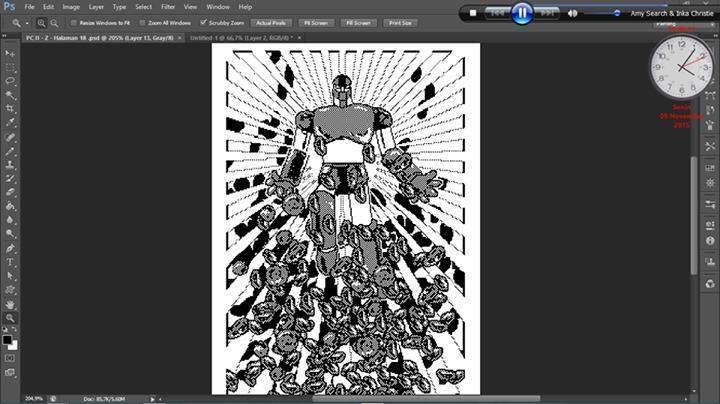
Task: Select the Horizontal Type tool
Action: (11, 261)
